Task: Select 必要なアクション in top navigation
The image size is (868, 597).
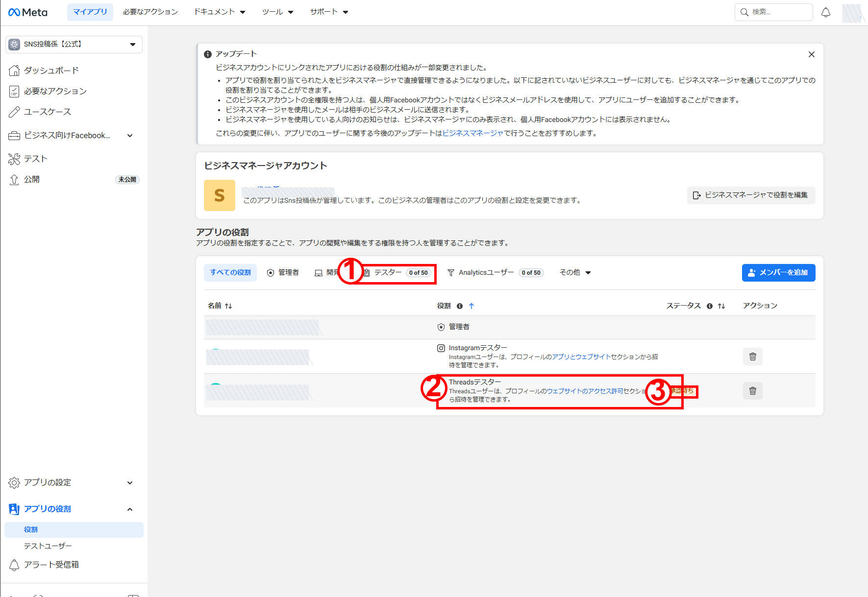Action: click(150, 12)
